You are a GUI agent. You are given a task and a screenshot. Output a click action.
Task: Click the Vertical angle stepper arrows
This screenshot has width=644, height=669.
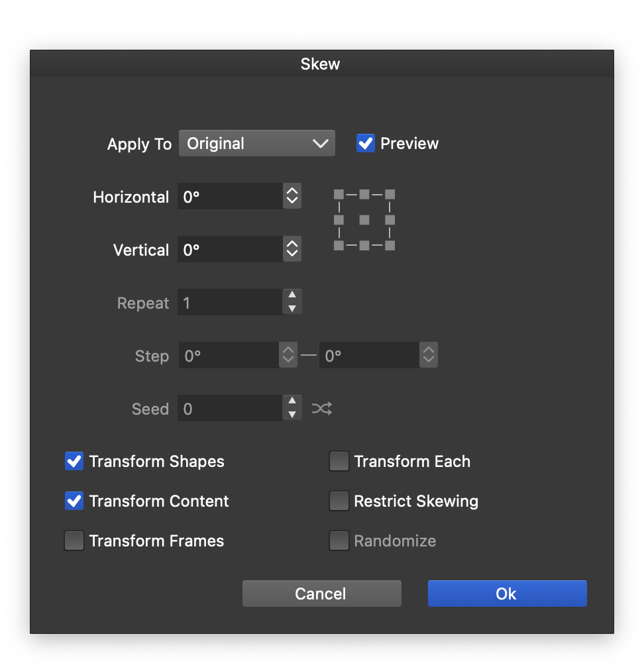click(x=292, y=250)
